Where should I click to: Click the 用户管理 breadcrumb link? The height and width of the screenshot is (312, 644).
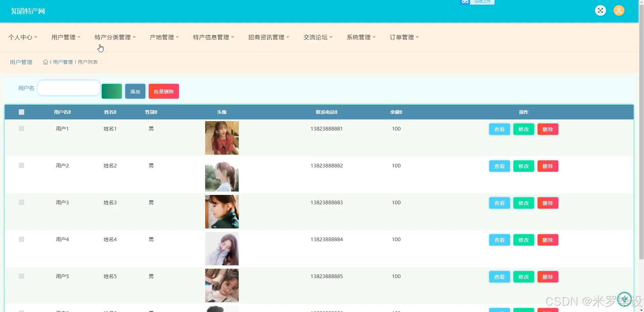coord(63,62)
